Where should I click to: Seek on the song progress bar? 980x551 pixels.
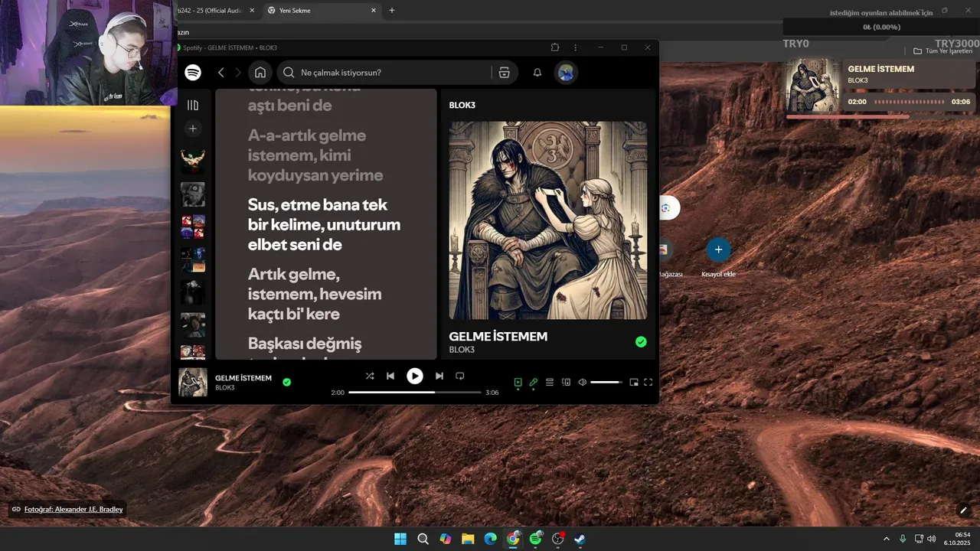pyautogui.click(x=414, y=393)
